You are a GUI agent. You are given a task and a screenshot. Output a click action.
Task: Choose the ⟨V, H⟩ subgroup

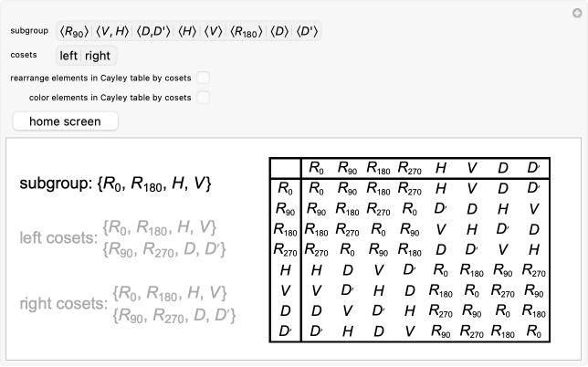(x=113, y=32)
